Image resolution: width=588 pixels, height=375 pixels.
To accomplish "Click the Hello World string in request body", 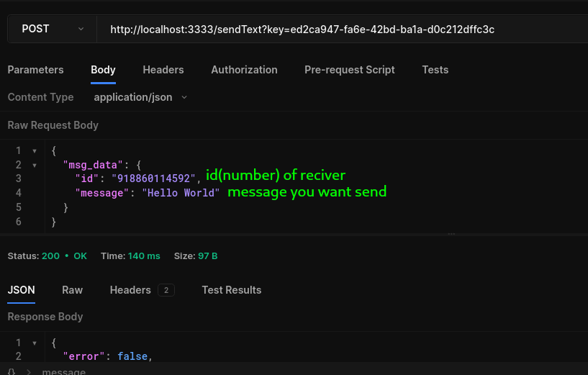I will (x=181, y=193).
